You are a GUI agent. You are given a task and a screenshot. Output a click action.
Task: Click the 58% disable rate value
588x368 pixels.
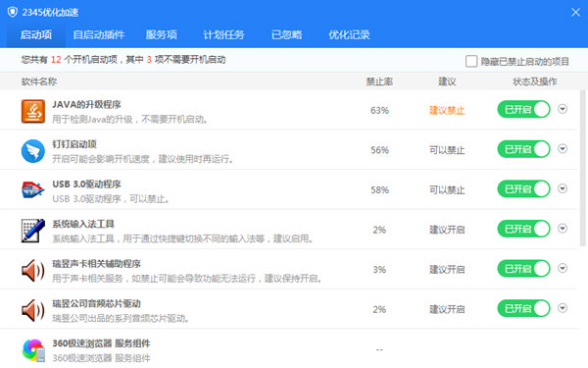(x=379, y=190)
